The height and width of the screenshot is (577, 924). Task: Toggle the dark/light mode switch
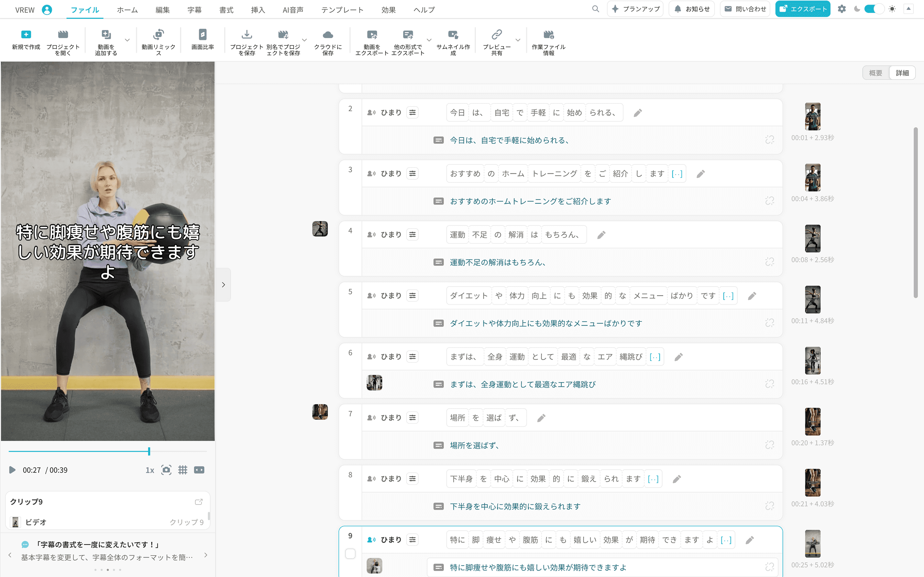click(874, 9)
